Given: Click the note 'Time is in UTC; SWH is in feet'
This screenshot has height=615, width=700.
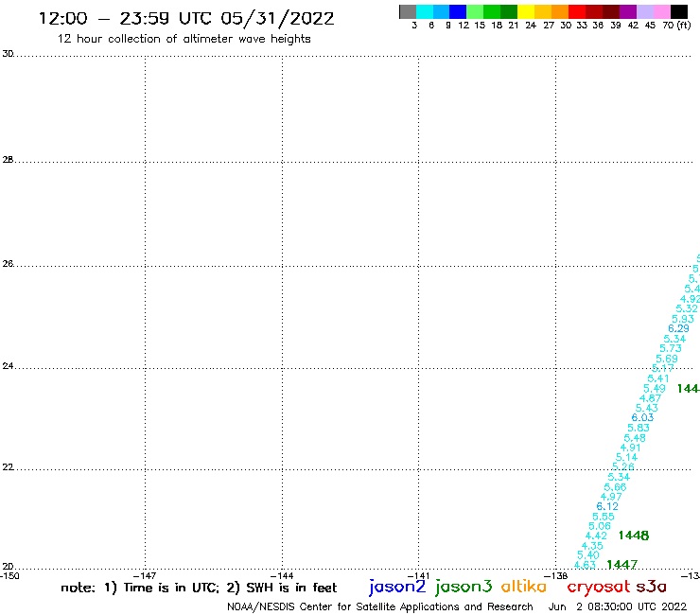Looking at the screenshot, I should (x=199, y=588).
